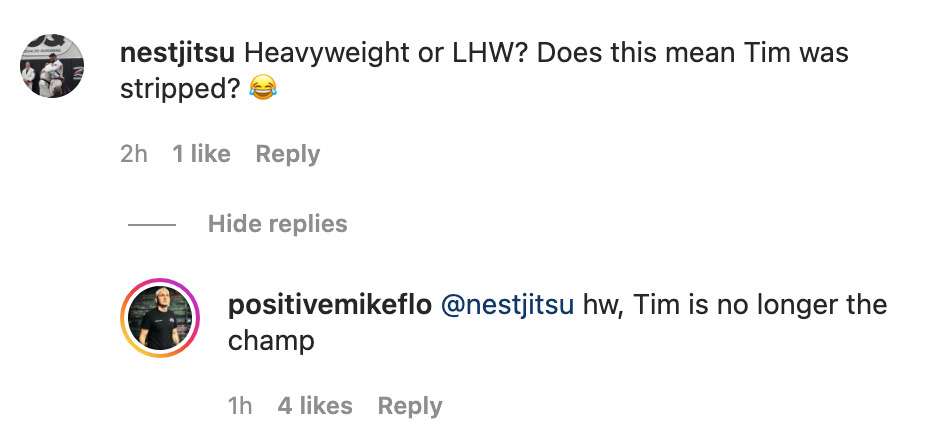This screenshot has width=930, height=438.
Task: Reply to nestjitsu's comment
Action: pos(287,154)
